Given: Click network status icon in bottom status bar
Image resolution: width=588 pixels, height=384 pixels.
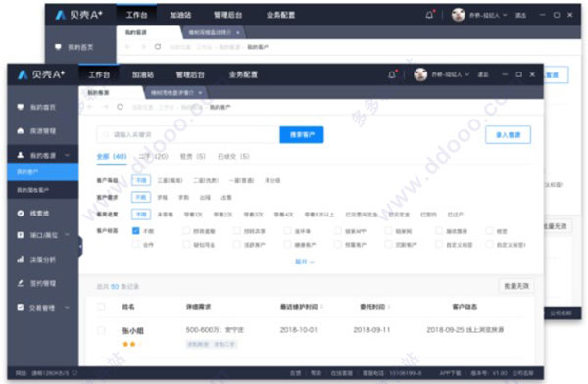Looking at the screenshot, I should point(74,373).
